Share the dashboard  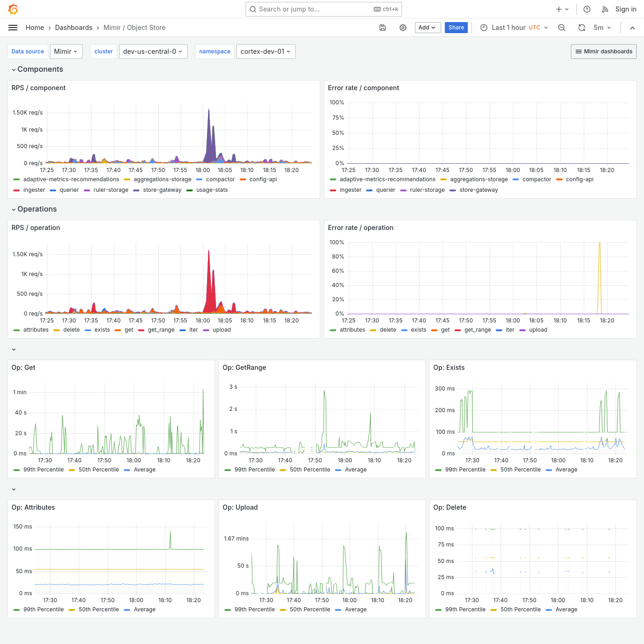pos(456,28)
